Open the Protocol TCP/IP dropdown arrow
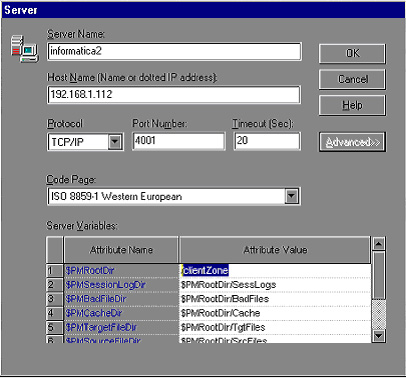 click(x=115, y=142)
